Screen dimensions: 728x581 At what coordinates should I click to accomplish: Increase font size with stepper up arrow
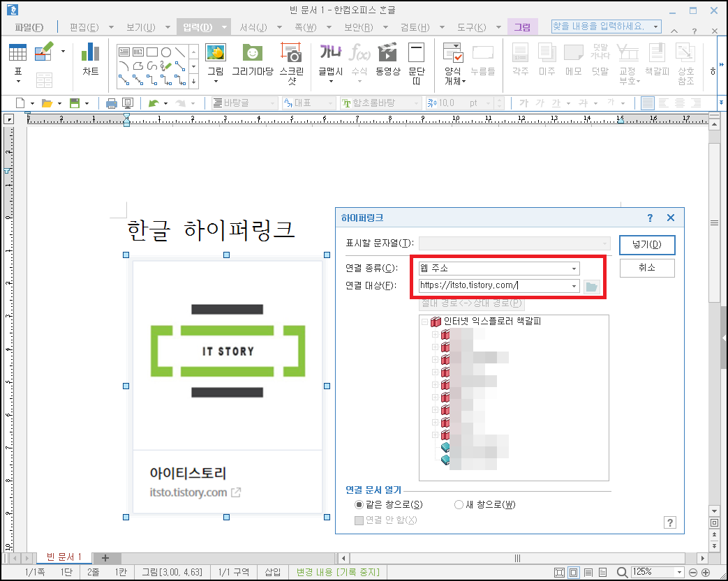click(500, 100)
